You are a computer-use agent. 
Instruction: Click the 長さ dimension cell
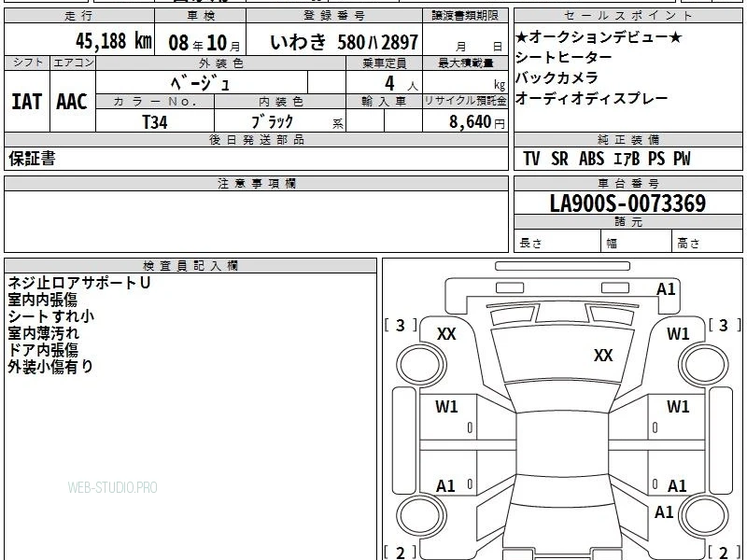(x=557, y=242)
